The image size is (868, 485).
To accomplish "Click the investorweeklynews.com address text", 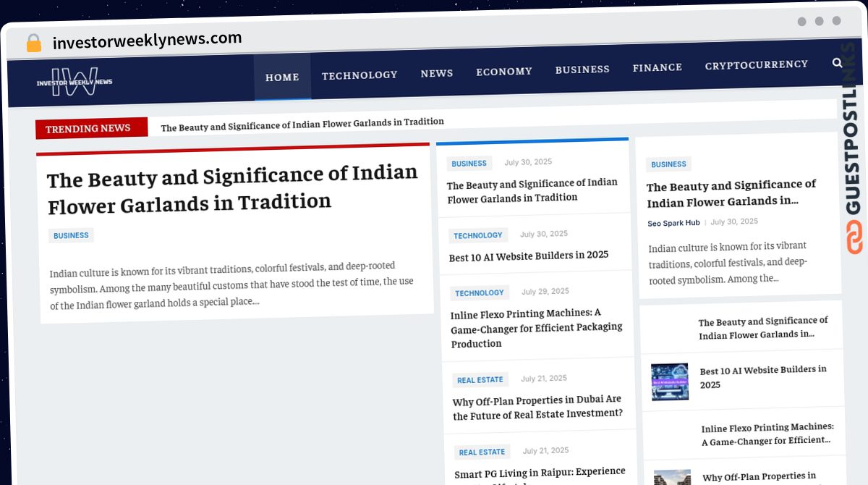I will pos(148,40).
